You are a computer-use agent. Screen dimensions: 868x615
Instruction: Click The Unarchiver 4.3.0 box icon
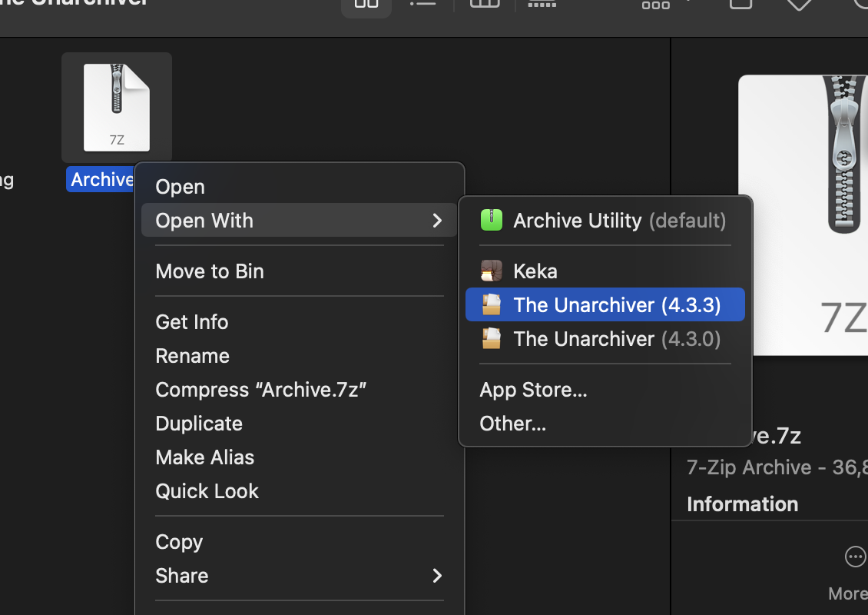click(491, 338)
